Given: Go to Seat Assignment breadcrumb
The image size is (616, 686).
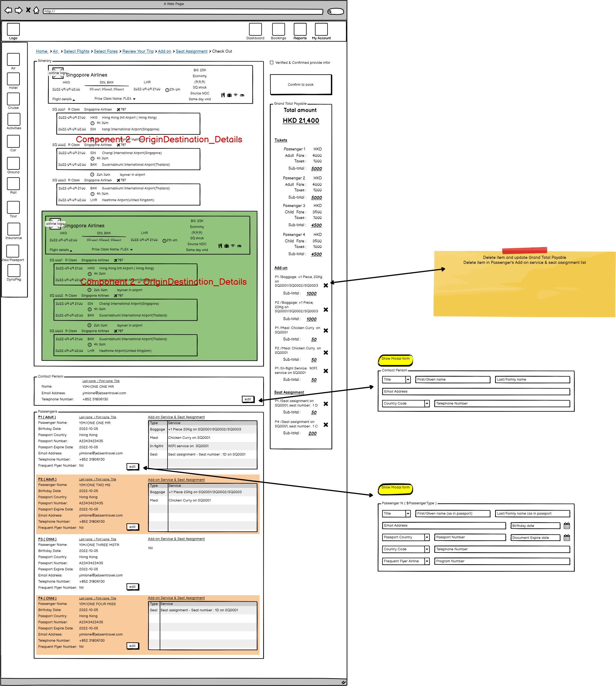Looking at the screenshot, I should click(x=191, y=52).
